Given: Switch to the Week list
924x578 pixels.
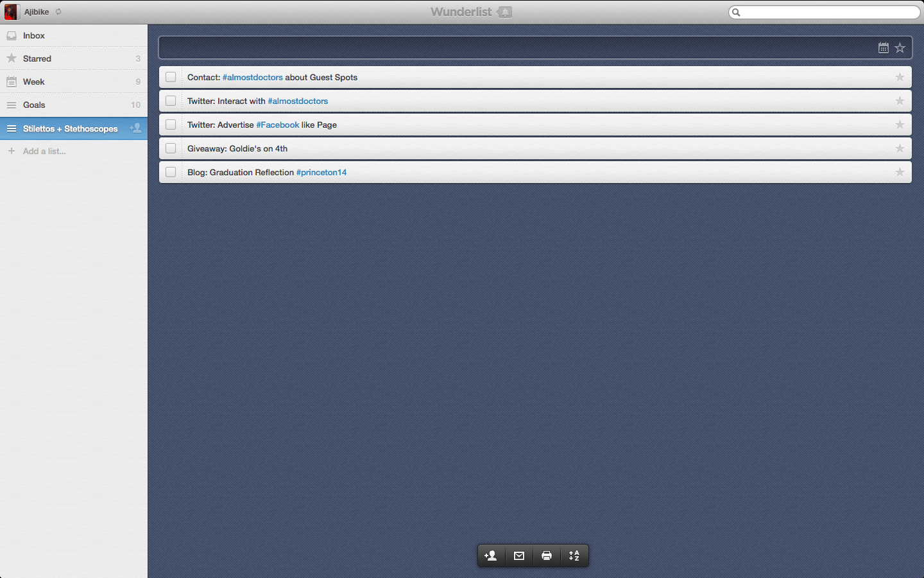Looking at the screenshot, I should 34,82.
